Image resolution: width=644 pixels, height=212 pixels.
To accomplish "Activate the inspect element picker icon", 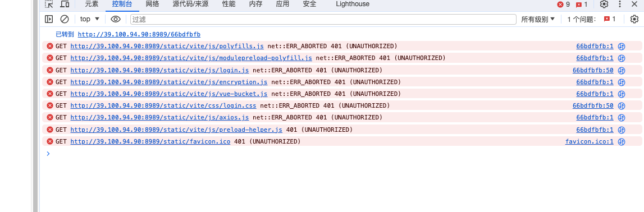I will [49, 4].
